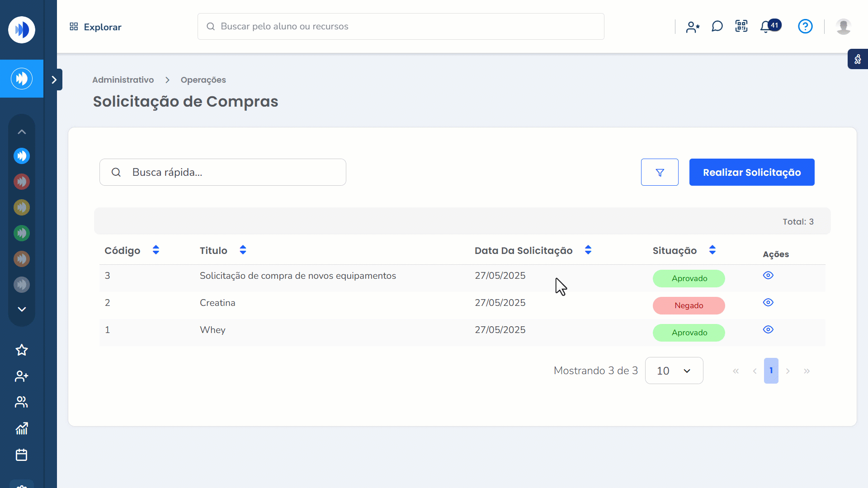
Task: Open the accessibility widget icon
Action: pyautogui.click(x=858, y=59)
